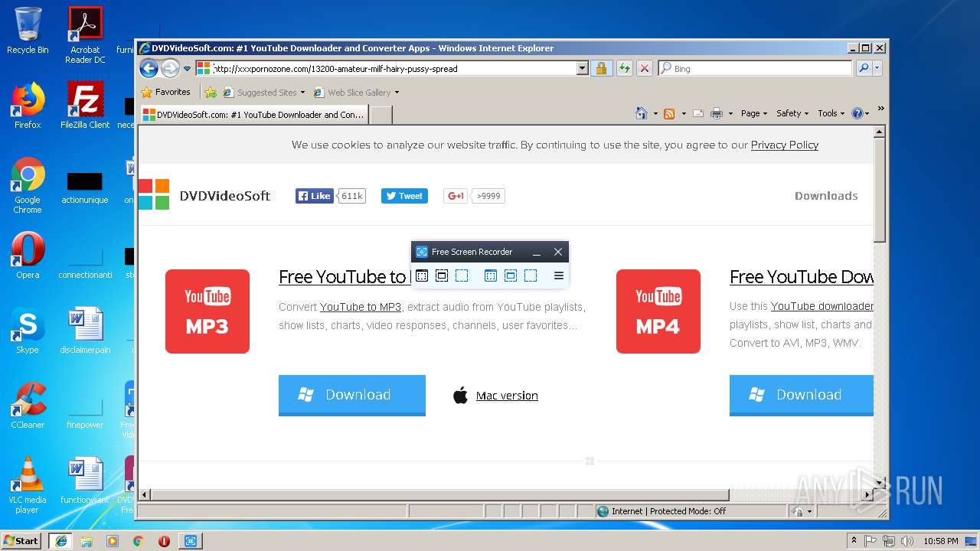Click the IE Back arrow button
The height and width of the screenshot is (551, 980).
149,68
